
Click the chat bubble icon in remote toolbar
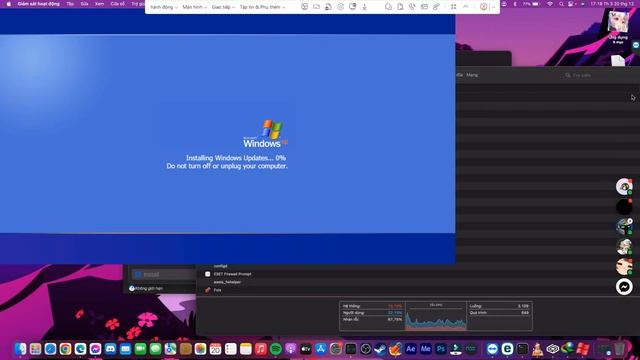pyautogui.click(x=388, y=7)
